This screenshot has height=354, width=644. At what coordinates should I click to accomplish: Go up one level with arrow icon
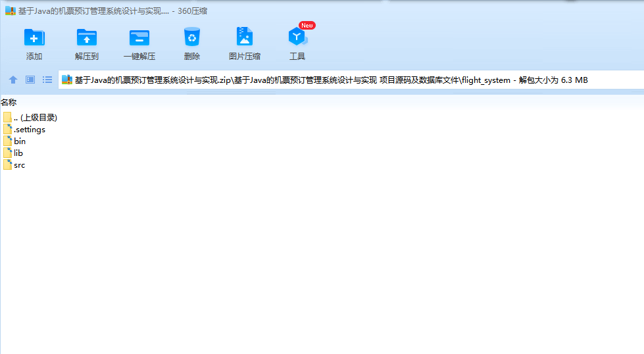[x=13, y=80]
